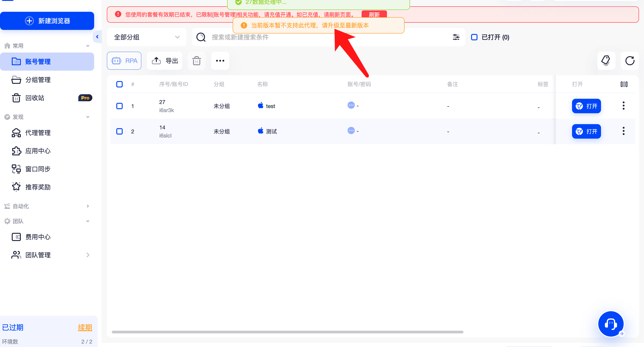Viewport: 644px width, 347px height.
Task: Click 打开 button for 测试 account
Action: [x=586, y=131]
